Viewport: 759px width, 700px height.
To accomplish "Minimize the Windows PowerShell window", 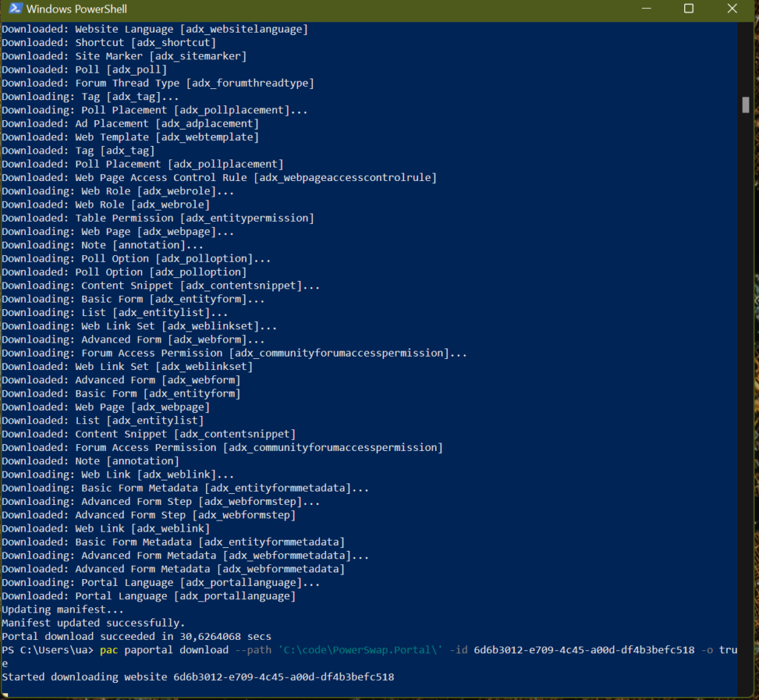I will [x=646, y=9].
